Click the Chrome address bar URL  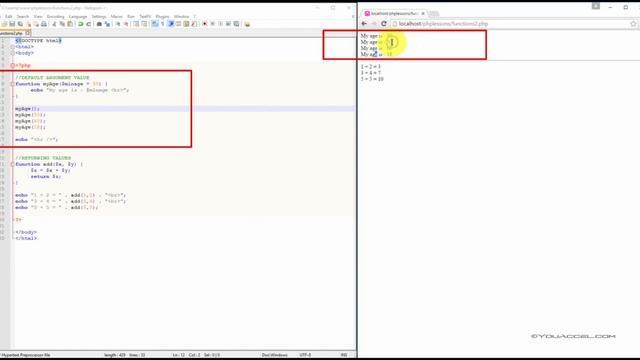tap(443, 24)
